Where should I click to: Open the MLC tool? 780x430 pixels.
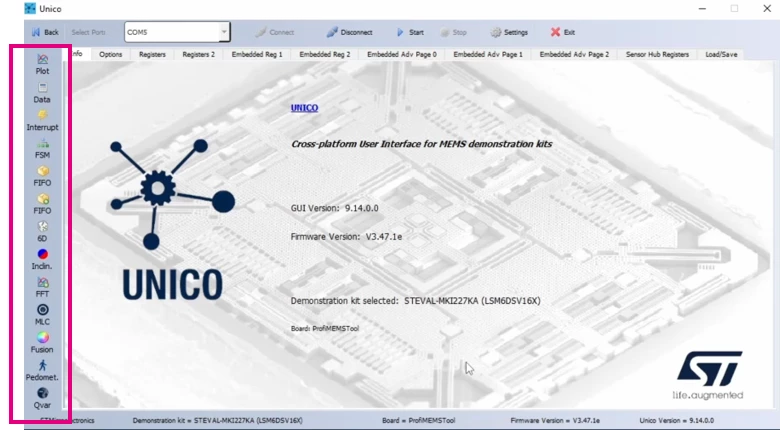(x=42, y=316)
